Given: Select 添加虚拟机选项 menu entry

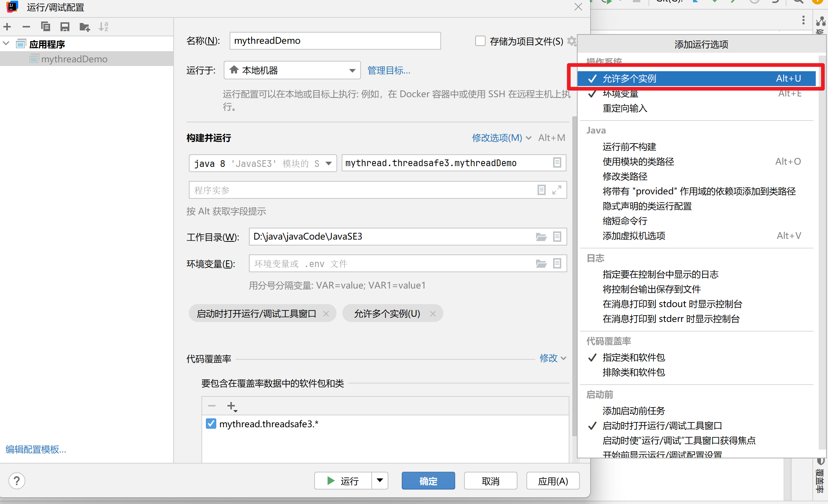Looking at the screenshot, I should click(x=634, y=236).
